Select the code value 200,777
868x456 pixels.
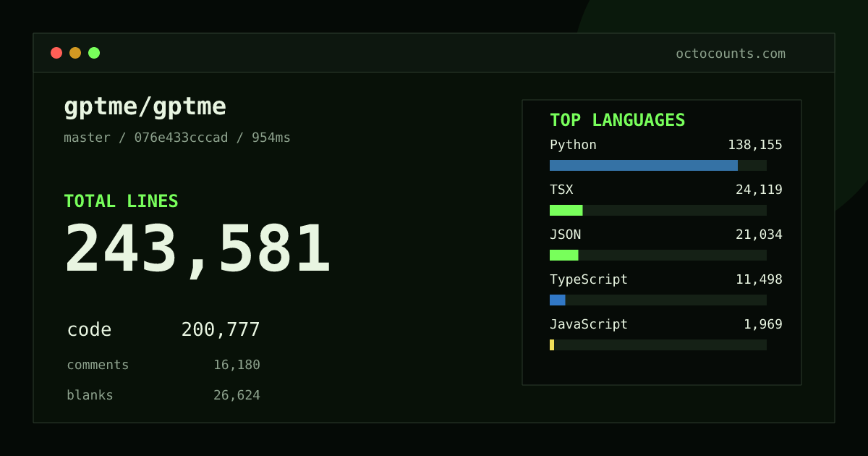(x=221, y=330)
